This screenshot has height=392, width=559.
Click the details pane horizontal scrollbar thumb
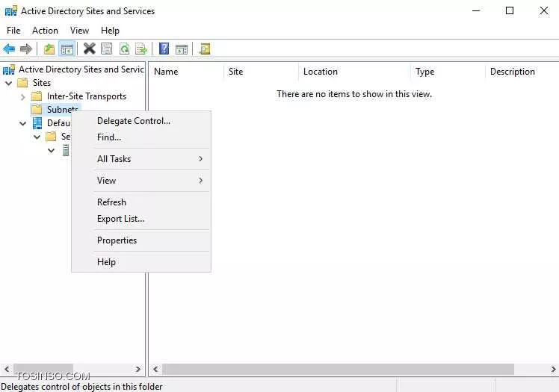tap(338, 369)
